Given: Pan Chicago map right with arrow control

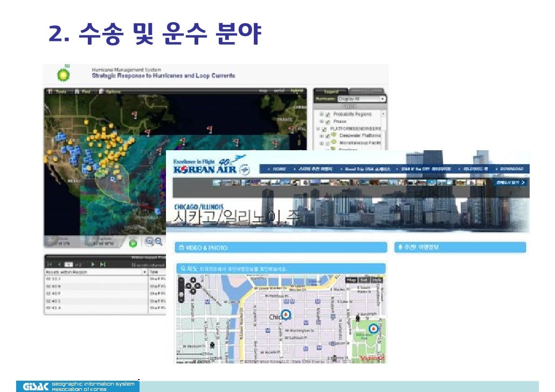Looking at the screenshot, I should [x=199, y=286].
